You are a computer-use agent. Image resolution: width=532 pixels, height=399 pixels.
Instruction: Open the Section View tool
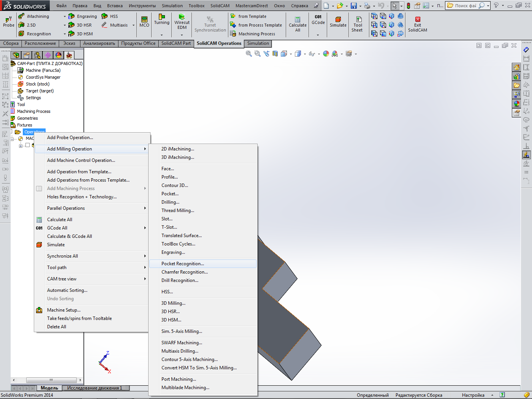point(275,54)
